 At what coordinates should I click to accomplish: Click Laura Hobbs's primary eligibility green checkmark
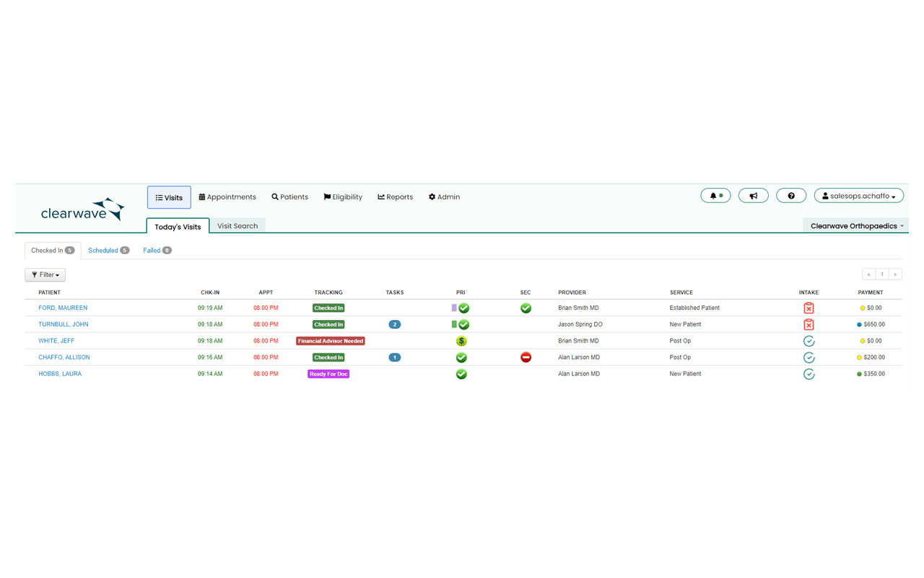point(461,374)
